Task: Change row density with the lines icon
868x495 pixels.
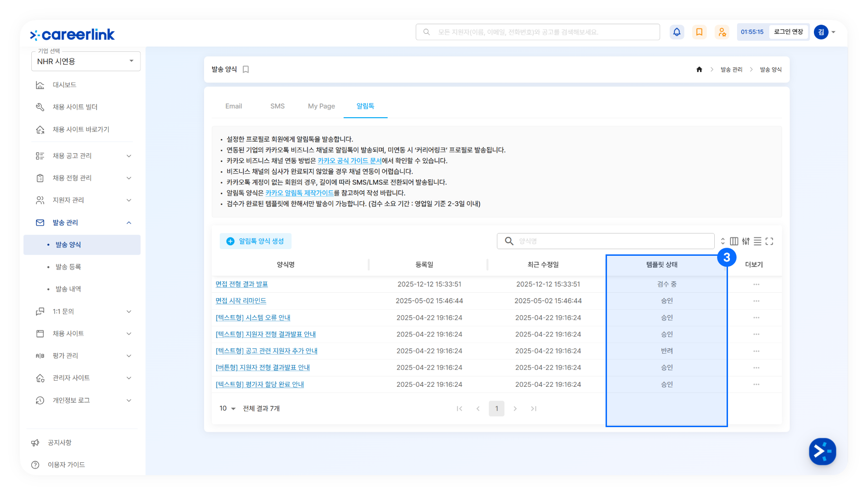Action: 757,241
